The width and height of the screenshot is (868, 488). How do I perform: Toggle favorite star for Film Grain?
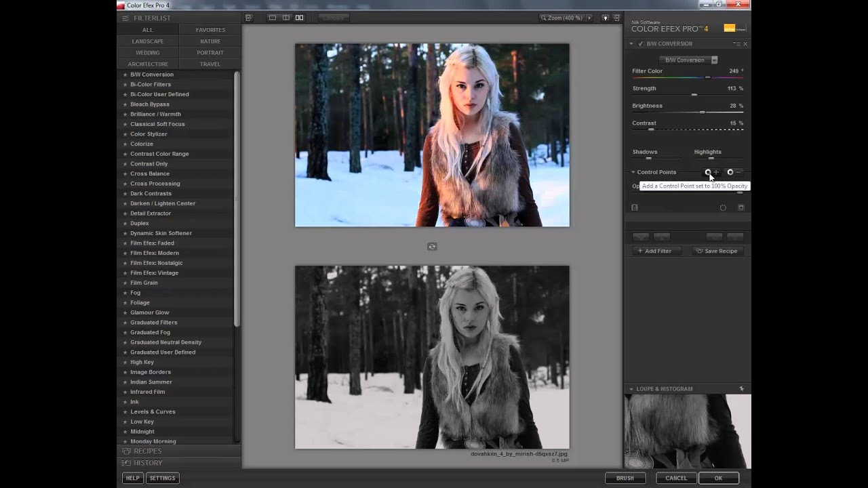[125, 283]
